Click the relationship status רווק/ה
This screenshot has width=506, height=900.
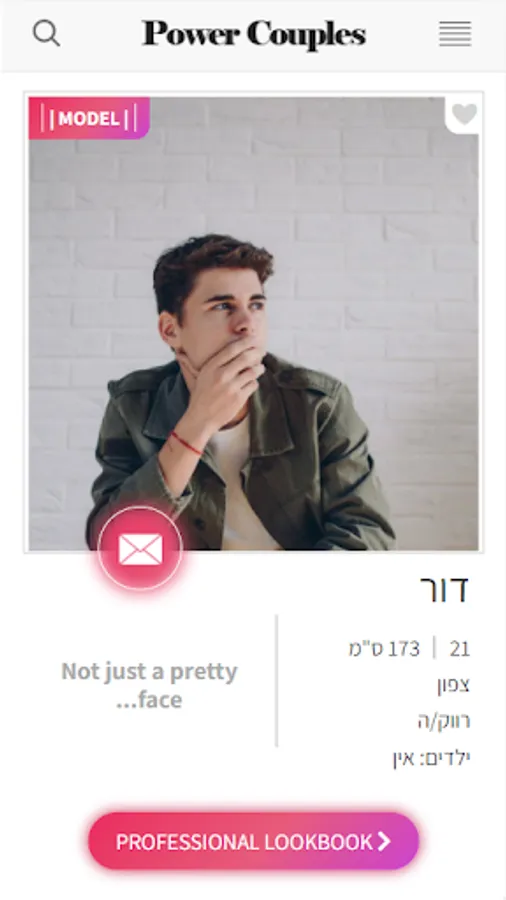444,721
